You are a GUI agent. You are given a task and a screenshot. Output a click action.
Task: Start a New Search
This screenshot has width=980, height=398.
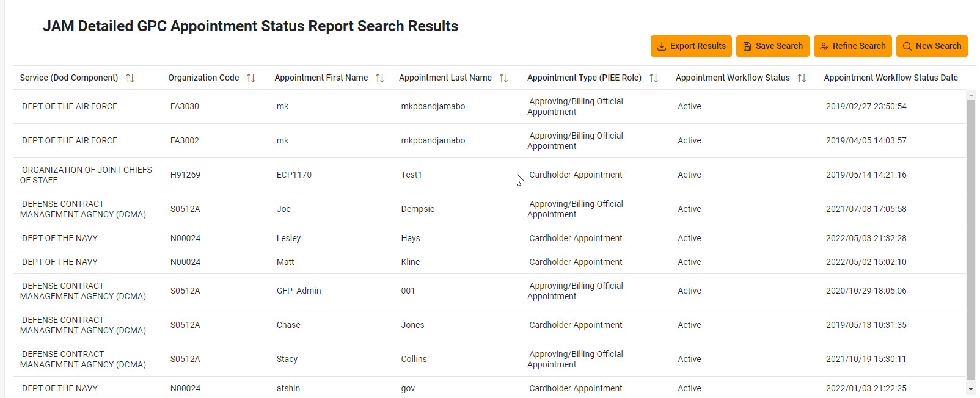932,46
